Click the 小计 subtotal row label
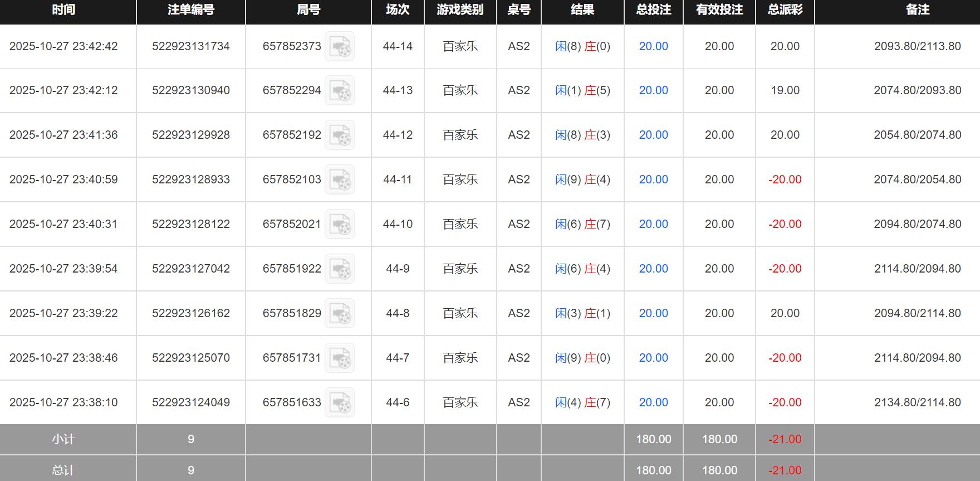 (63, 439)
